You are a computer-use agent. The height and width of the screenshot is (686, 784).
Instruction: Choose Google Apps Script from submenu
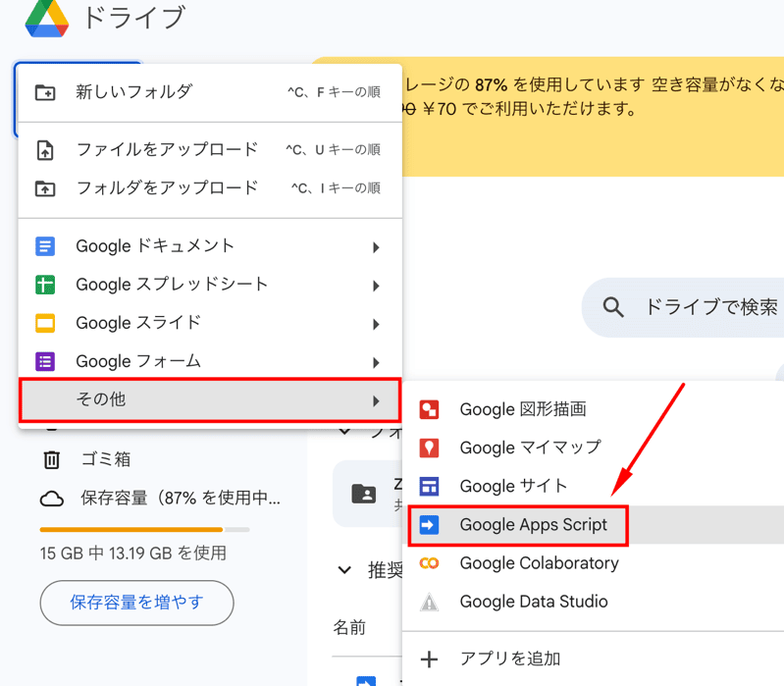(x=595, y=524)
